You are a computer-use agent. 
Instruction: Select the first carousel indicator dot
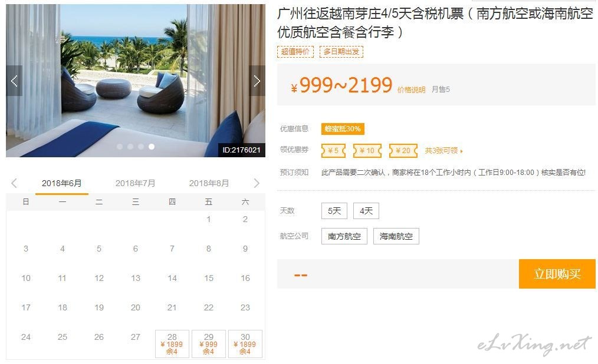coord(120,147)
